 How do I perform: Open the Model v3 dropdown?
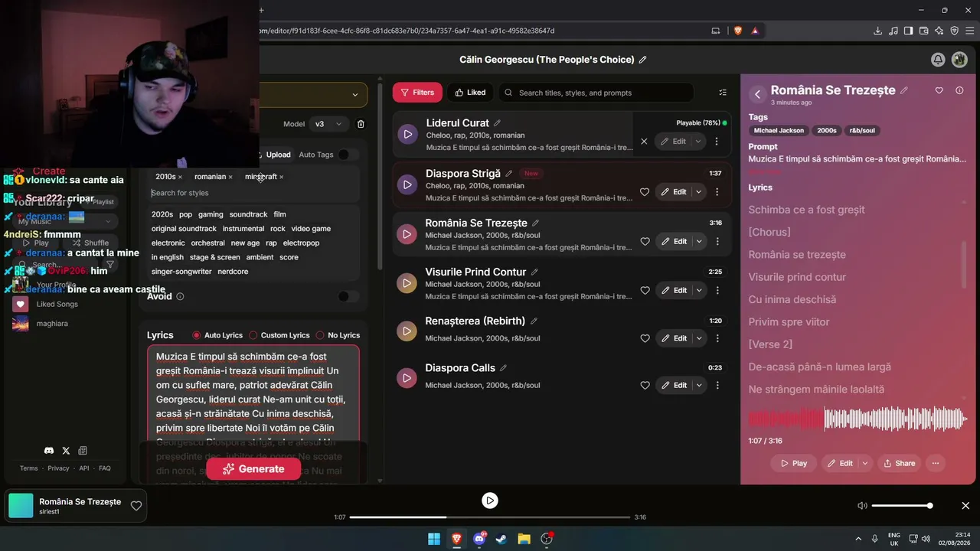pyautogui.click(x=329, y=124)
